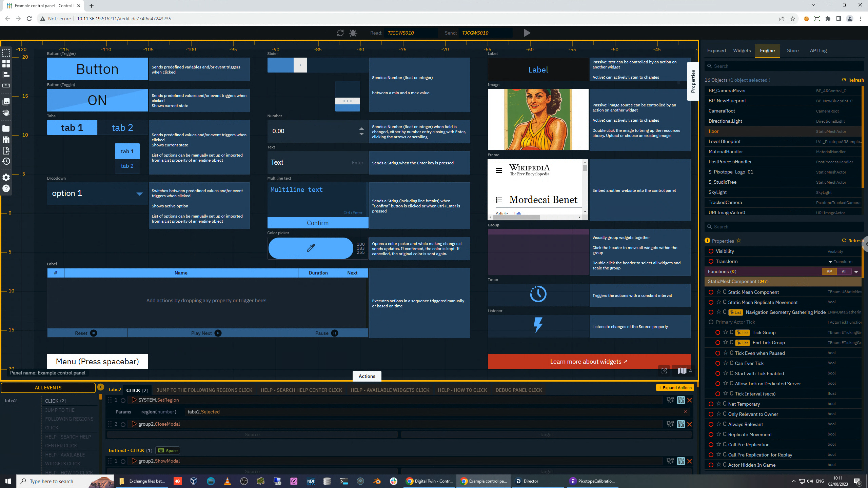Screen dimensions: 868x488
Task: Disable ENABLE on group2.CloseModal action
Action: (x=680, y=424)
